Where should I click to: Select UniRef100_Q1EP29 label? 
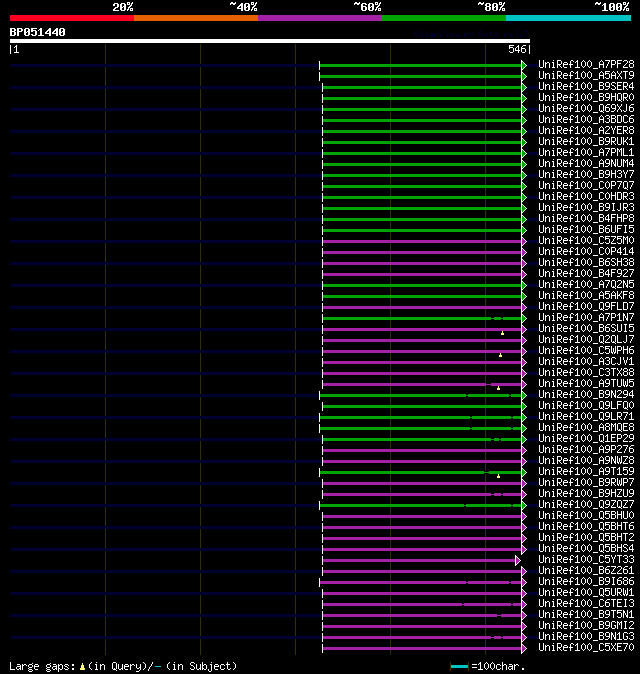tap(586, 438)
